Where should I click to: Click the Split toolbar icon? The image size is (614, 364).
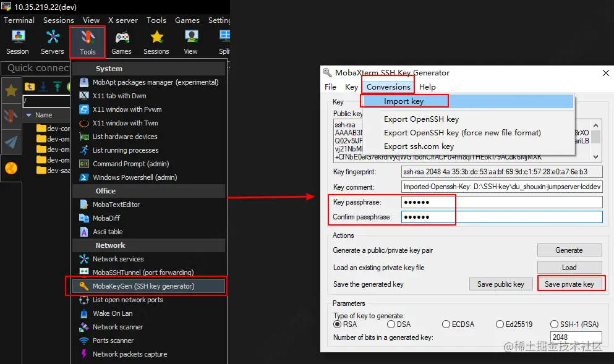(x=224, y=42)
